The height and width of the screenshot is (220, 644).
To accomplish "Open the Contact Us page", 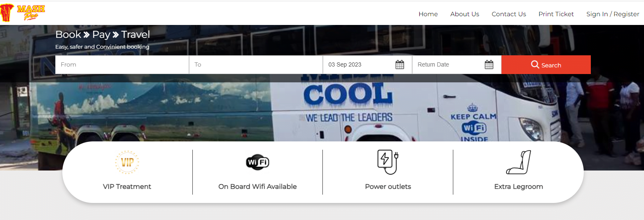I will (509, 14).
